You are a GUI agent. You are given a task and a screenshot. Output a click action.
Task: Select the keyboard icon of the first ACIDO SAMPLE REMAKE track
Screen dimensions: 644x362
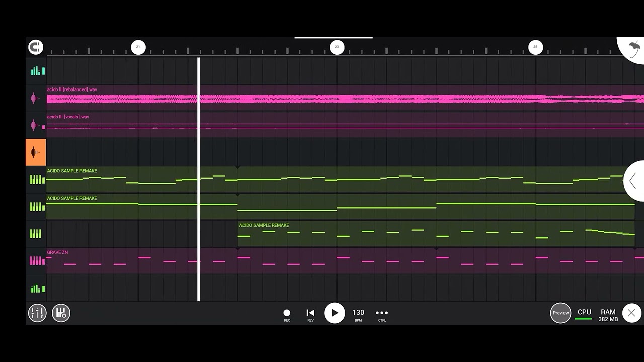(x=36, y=179)
